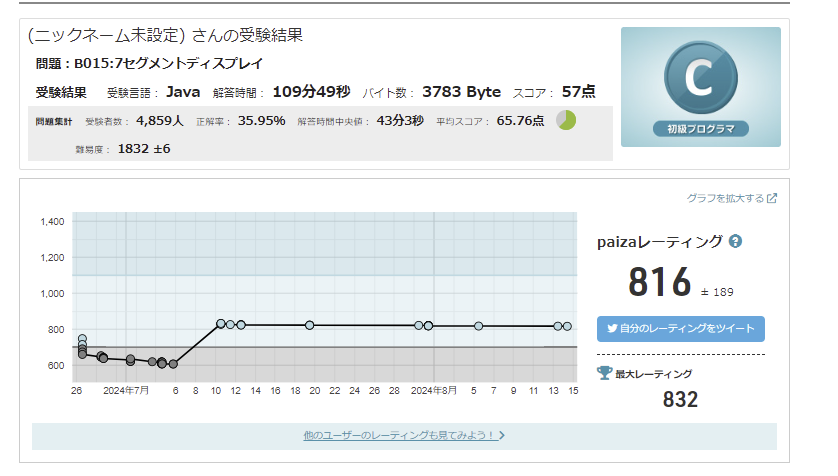The image size is (838, 476).
Task: Click the trophy icon beside 最大レーティング
Action: [604, 373]
